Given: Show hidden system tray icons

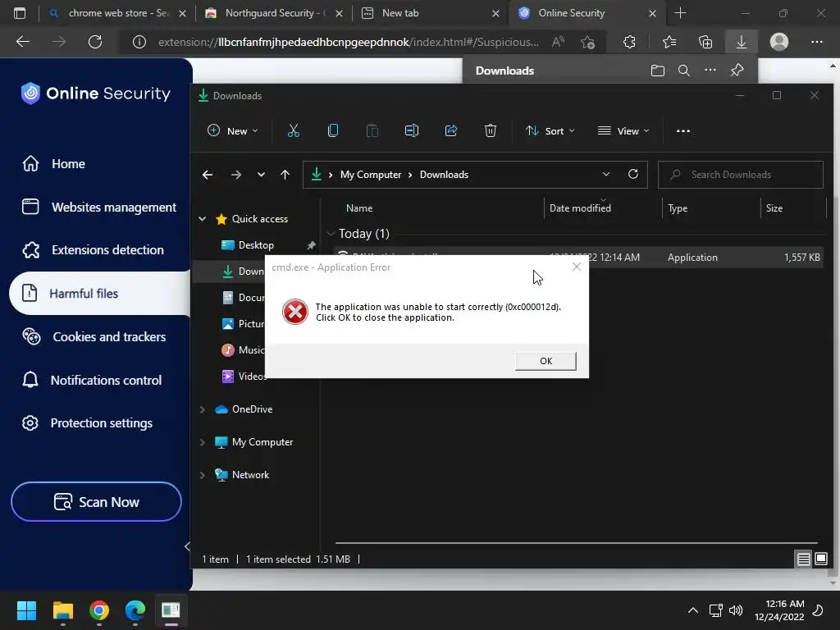Looking at the screenshot, I should point(692,610).
